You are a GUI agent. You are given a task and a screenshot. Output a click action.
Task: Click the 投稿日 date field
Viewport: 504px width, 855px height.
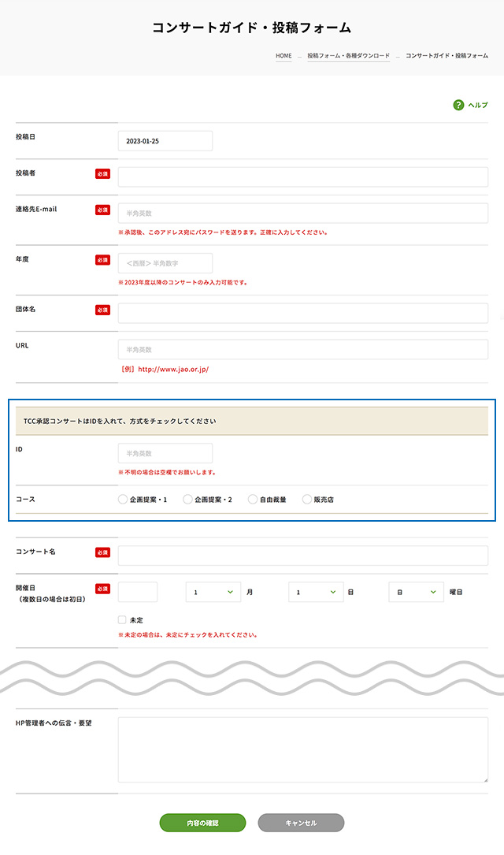click(165, 141)
